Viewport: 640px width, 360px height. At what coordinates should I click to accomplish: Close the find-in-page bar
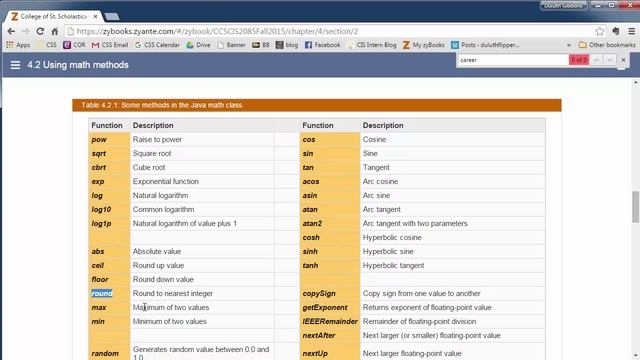coord(623,60)
